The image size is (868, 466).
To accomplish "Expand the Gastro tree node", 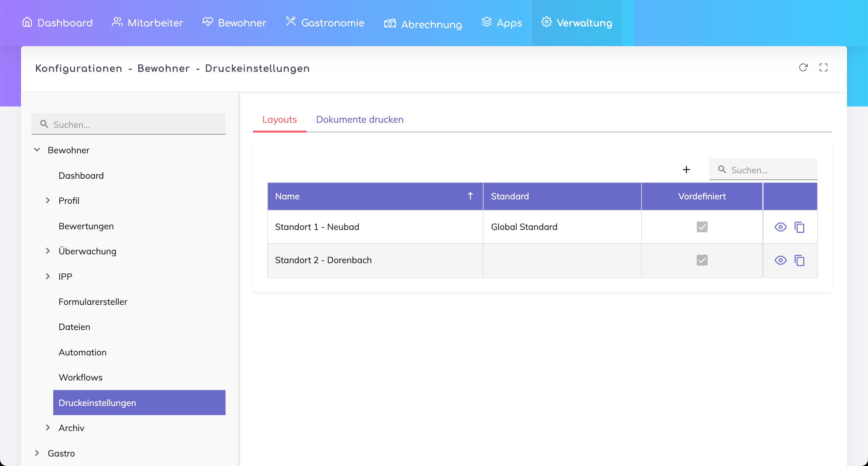I will (x=37, y=453).
